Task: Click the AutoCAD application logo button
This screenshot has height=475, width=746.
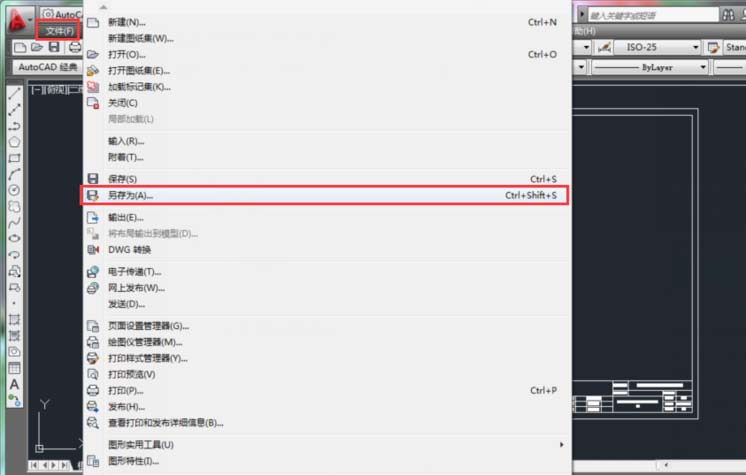Action: 17,21
